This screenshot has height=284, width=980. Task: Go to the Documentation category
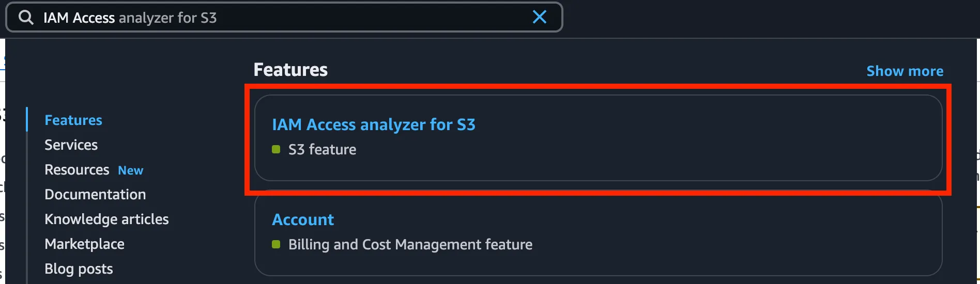pos(95,195)
